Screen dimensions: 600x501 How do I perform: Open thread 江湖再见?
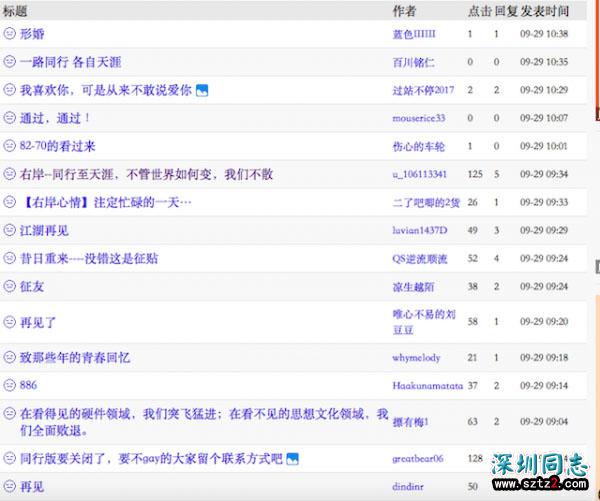coord(44,230)
